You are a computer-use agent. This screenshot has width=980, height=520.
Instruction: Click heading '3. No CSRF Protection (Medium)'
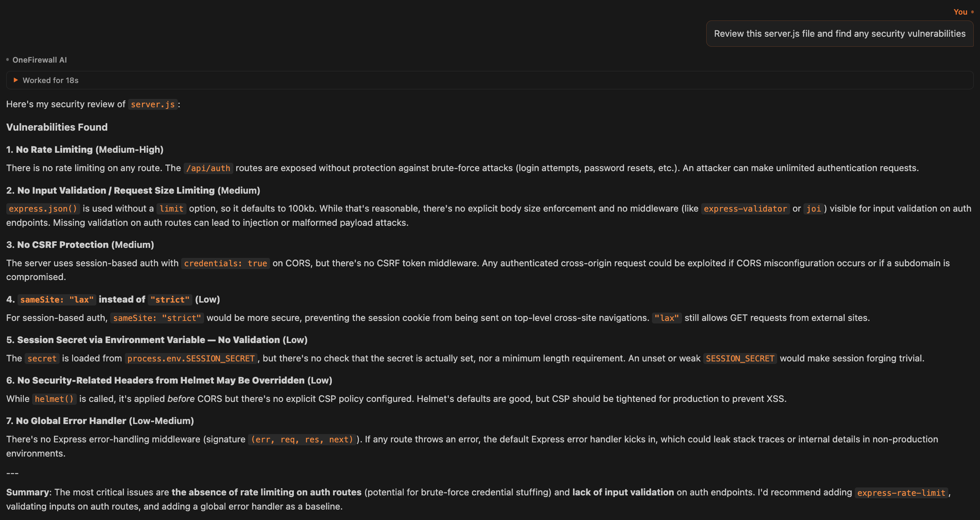(x=80, y=245)
